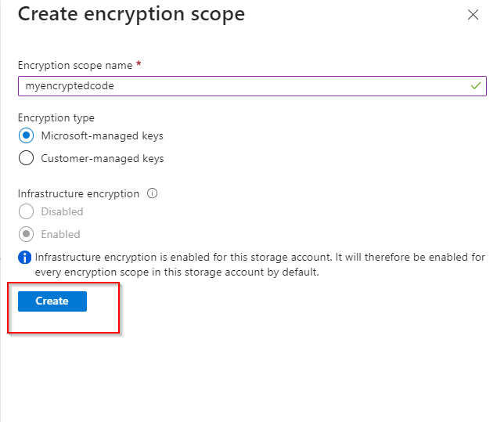Image resolution: width=504 pixels, height=422 pixels.
Task: Click the greyed-out Enabled radio button
Action: coord(26,234)
